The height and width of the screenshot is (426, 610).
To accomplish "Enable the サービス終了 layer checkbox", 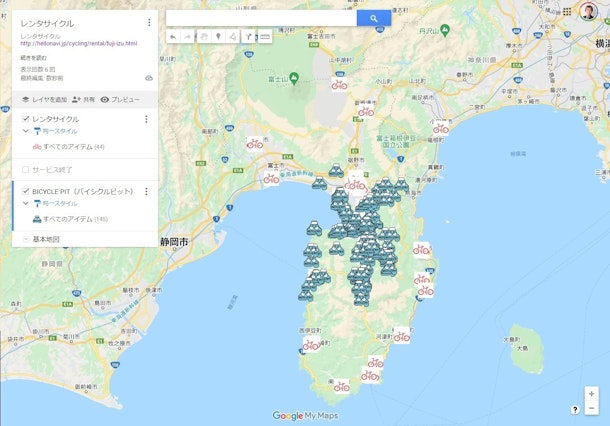I will (26, 170).
